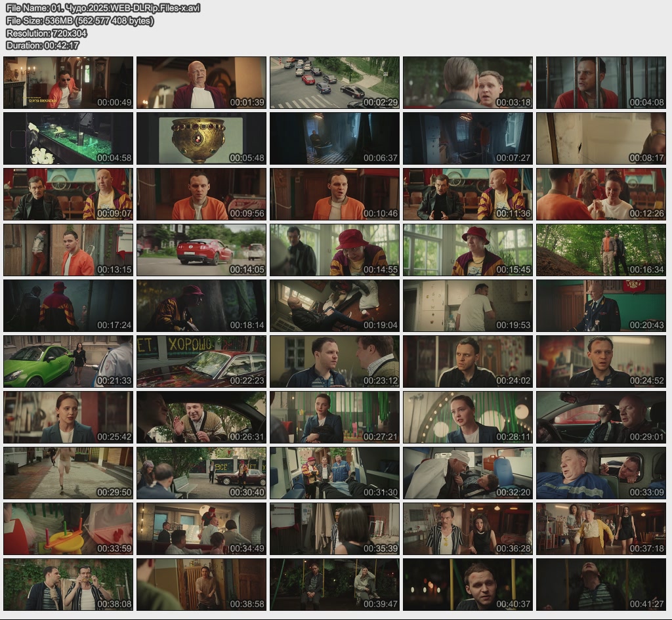Select the uniformed officer frame at 00:20:43
This screenshot has height=620, width=672.
pos(600,306)
